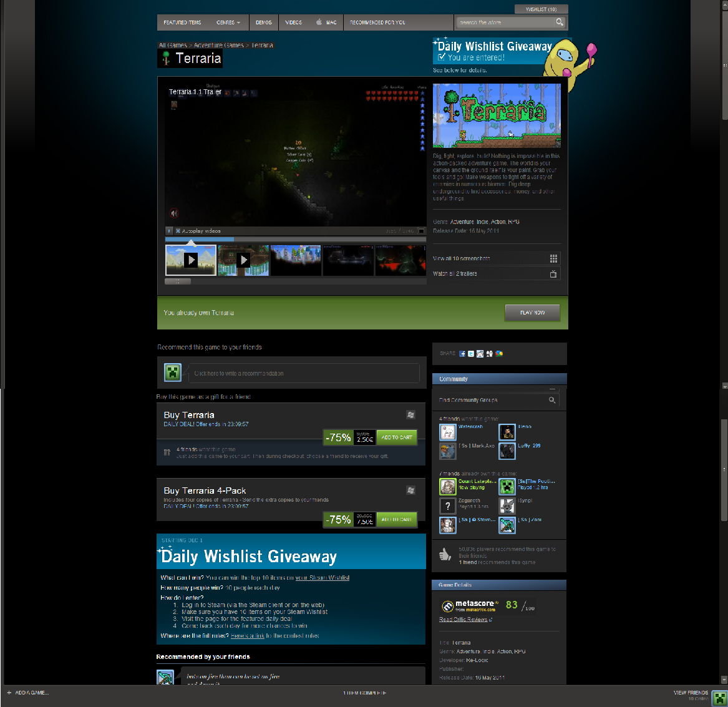This screenshot has width=728, height=707.
Task: Open the [Ss]The Pooli creeper avatar
Action: [507, 487]
